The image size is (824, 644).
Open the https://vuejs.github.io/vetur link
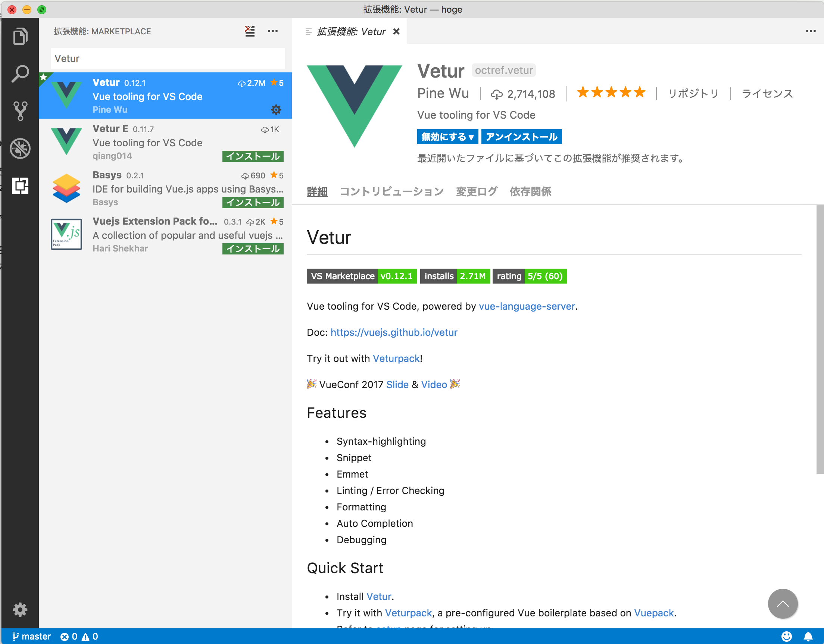point(394,332)
